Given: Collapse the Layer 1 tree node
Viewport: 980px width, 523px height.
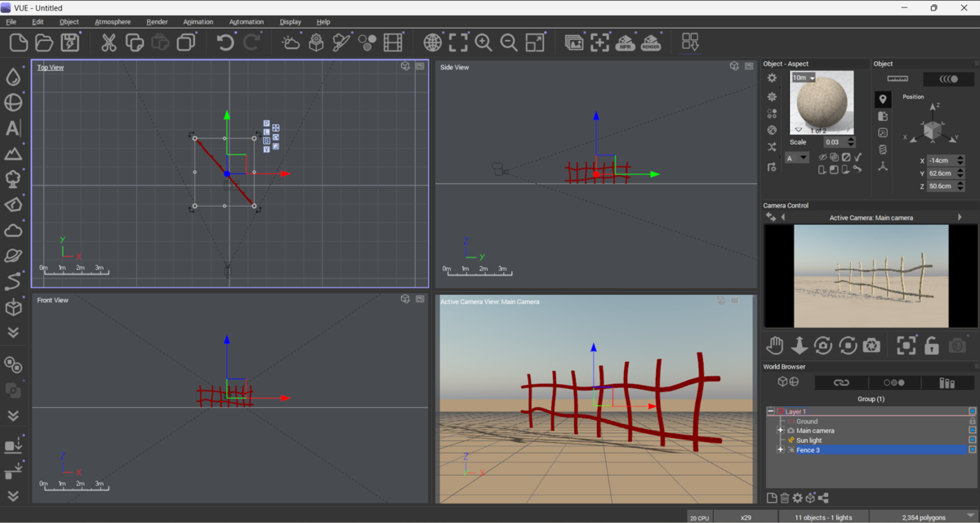Looking at the screenshot, I should click(771, 412).
